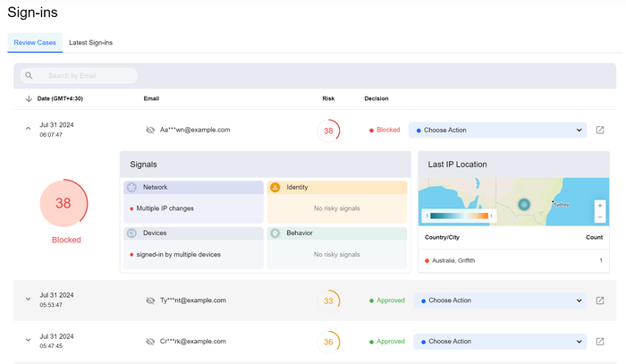Click the Behavior signal icon
Screen dimensions: 626x364
[275, 233]
